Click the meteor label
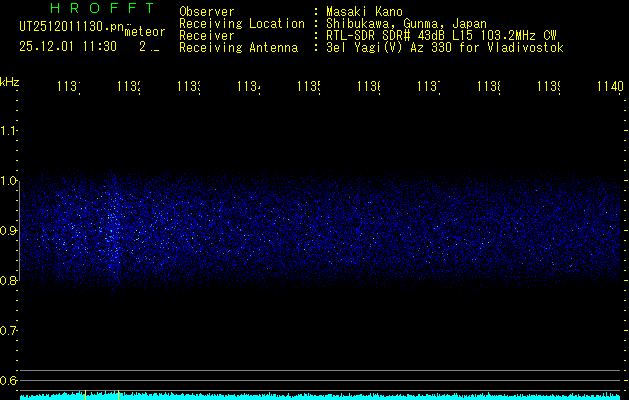The image size is (629, 400). (145, 32)
